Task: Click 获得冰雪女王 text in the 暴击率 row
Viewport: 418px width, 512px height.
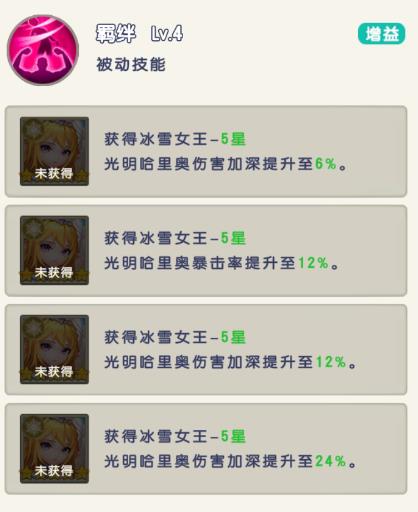Action: 156,238
